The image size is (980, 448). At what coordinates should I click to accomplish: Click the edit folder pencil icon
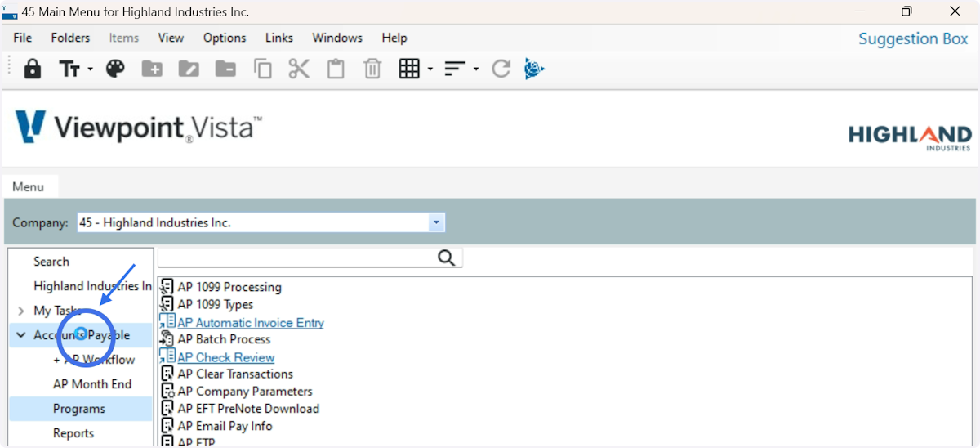[x=189, y=69]
